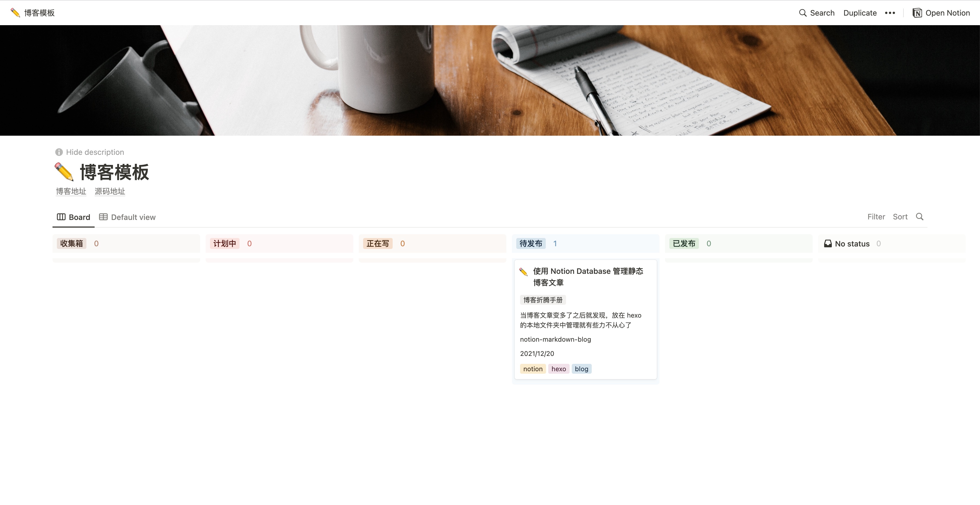Click the Notion logo icon
Image resolution: width=980 pixels, height=505 pixels.
917,13
